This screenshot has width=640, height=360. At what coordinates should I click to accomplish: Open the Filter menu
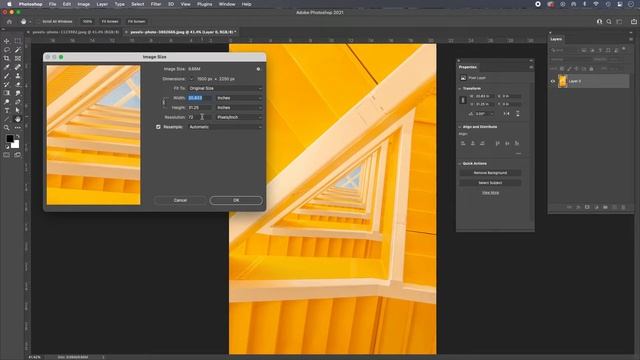click(x=156, y=4)
